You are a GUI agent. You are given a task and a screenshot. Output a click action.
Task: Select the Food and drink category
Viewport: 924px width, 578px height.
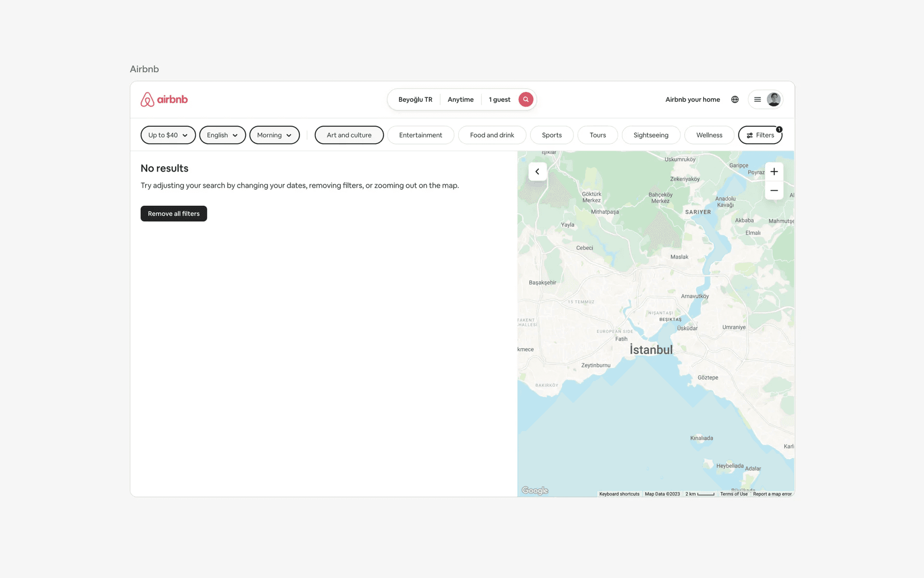pyautogui.click(x=492, y=135)
